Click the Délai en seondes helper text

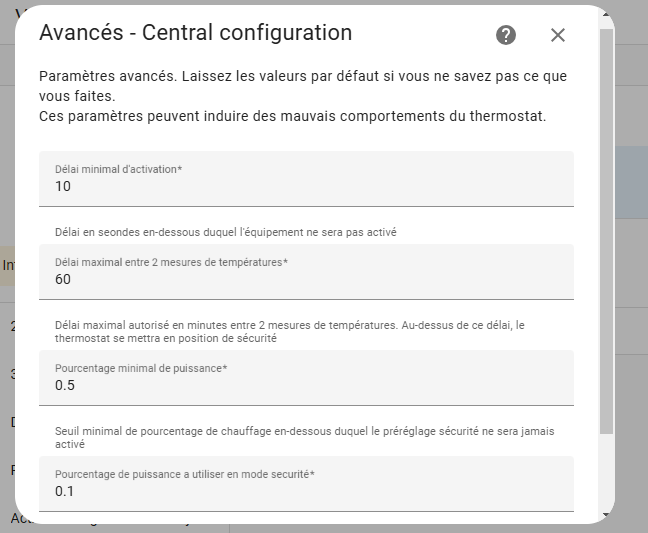click(x=226, y=232)
